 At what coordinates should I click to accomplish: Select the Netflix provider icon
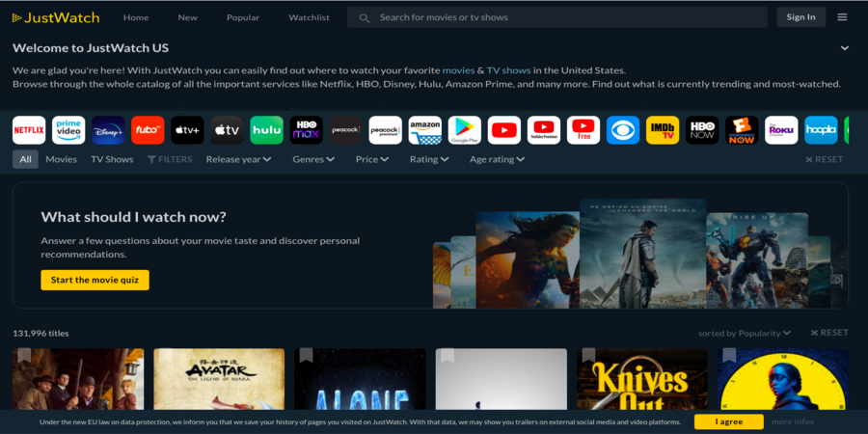click(x=29, y=130)
